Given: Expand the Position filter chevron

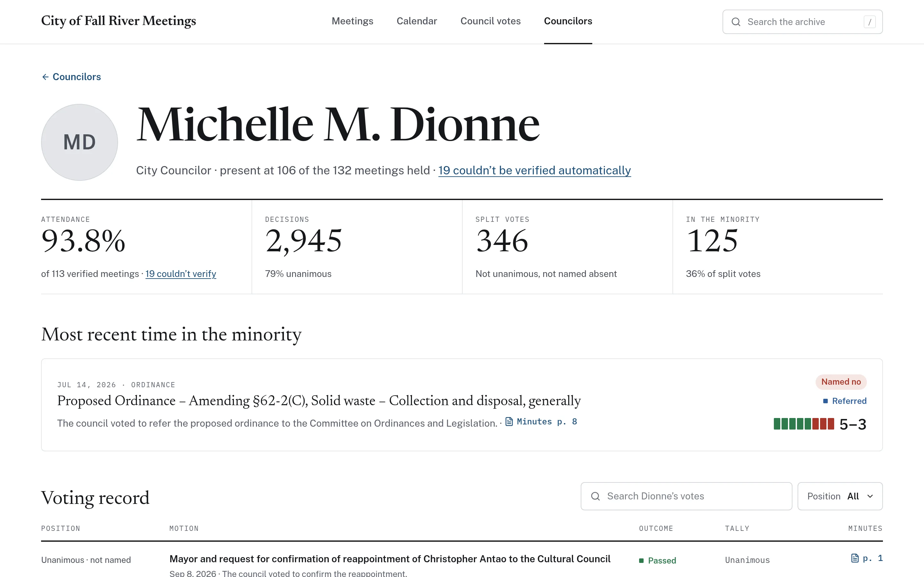Looking at the screenshot, I should (870, 496).
